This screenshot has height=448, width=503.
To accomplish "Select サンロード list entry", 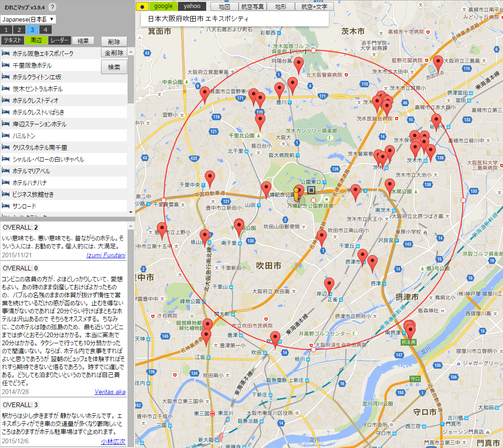I will (63, 206).
